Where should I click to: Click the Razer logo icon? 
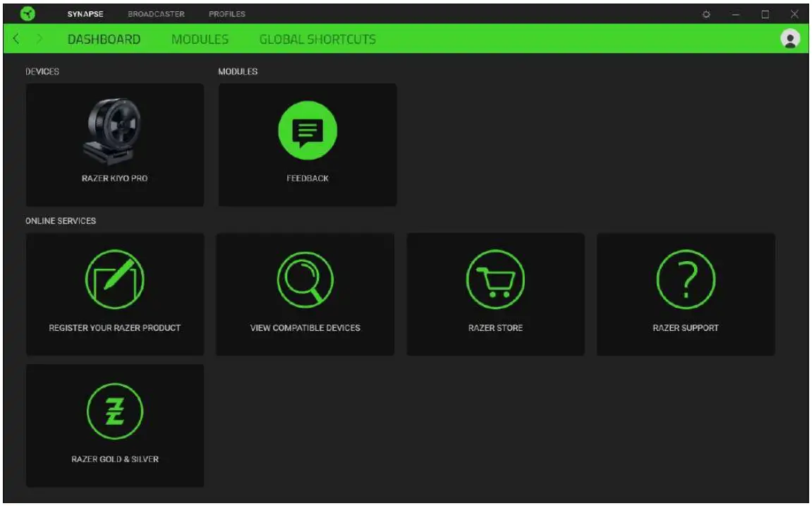point(28,14)
